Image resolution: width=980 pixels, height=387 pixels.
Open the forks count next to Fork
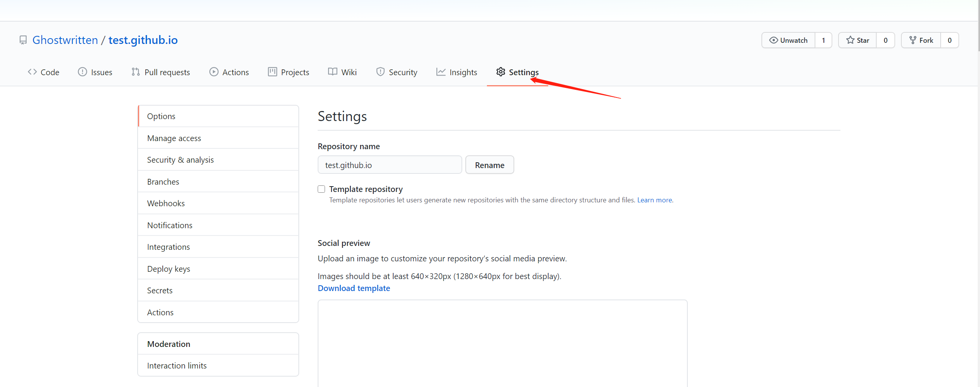pyautogui.click(x=950, y=40)
